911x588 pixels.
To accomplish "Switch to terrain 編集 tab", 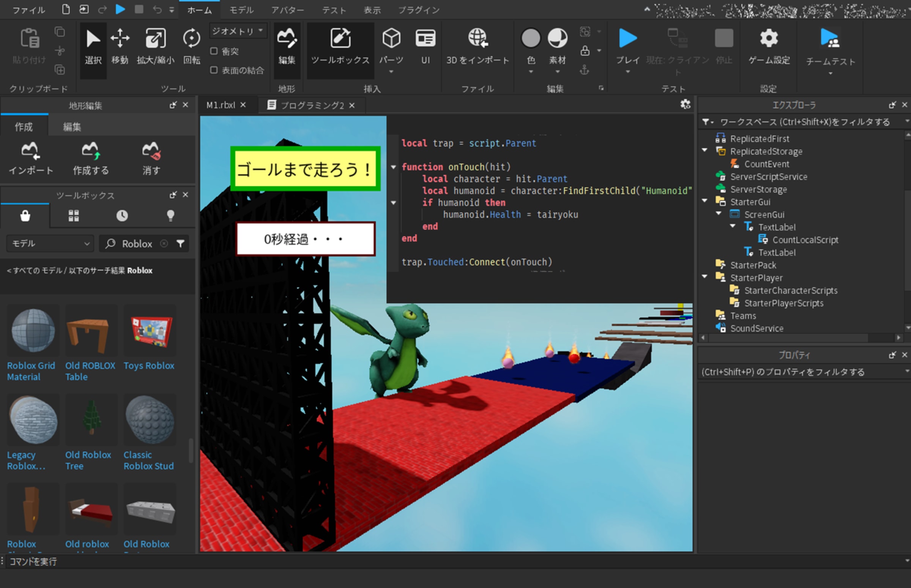I will tap(72, 127).
